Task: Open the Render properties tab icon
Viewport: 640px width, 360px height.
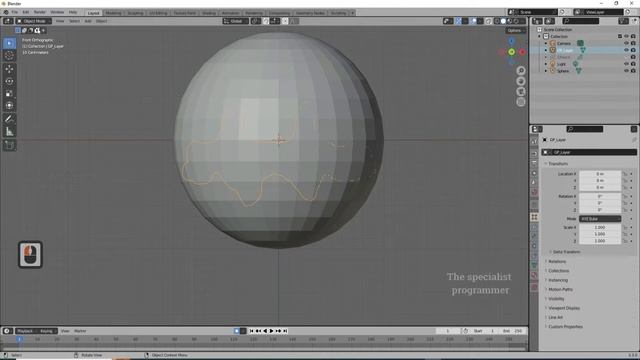Action: click(534, 153)
